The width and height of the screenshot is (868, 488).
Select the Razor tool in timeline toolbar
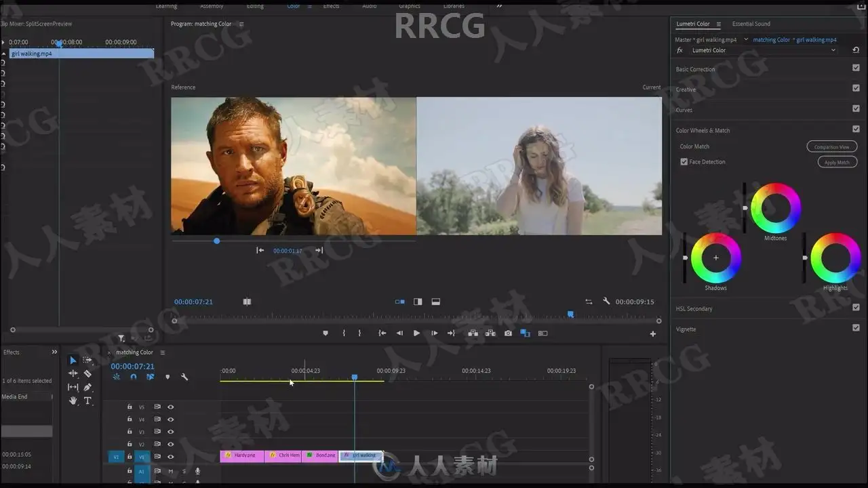tap(87, 373)
